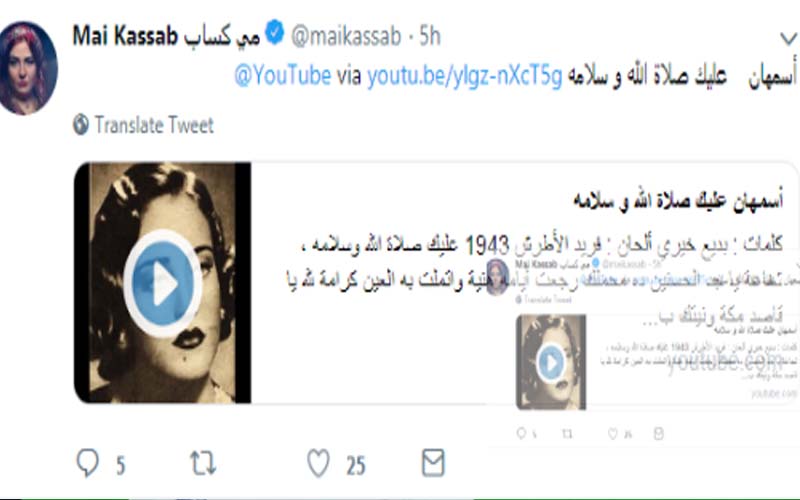This screenshot has height=500, width=800.
Task: Open the @YouTube mention
Action: pyautogui.click(x=283, y=76)
